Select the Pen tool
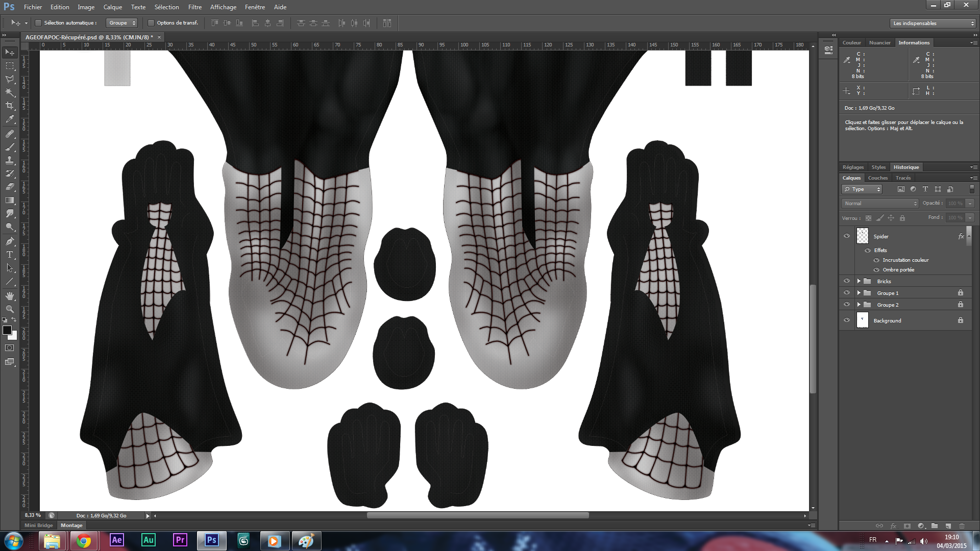 [x=10, y=241]
